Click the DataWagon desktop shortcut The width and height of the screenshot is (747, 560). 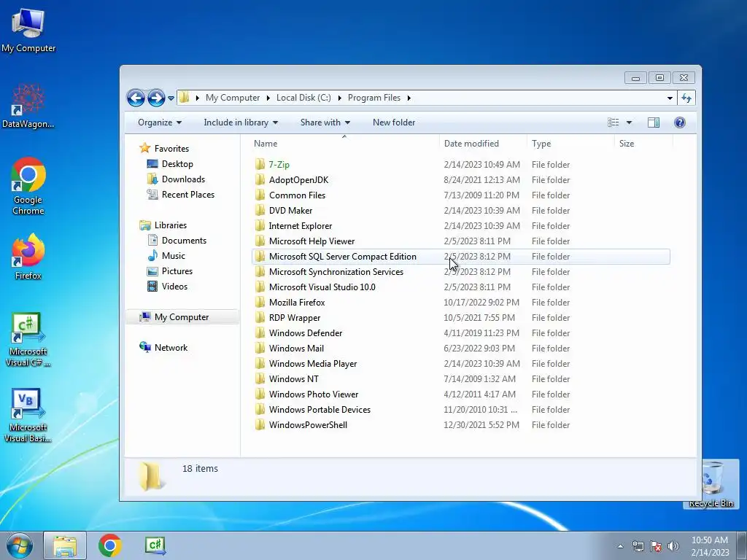28,106
